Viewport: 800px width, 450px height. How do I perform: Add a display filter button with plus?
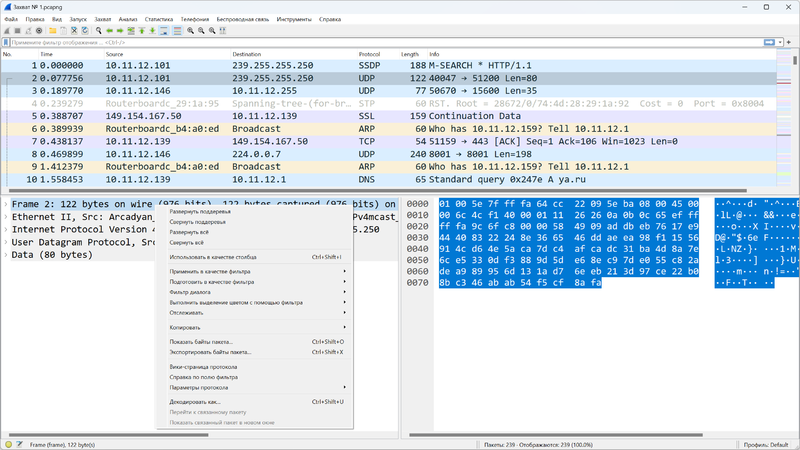click(x=789, y=42)
